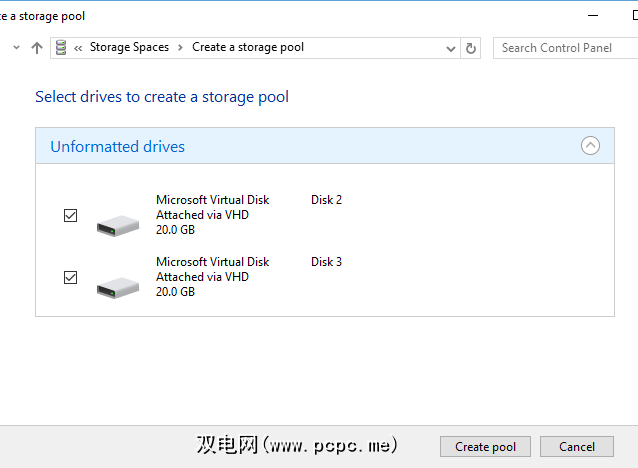
Task: Select the Disk 2 drive icon
Action: tap(117, 224)
